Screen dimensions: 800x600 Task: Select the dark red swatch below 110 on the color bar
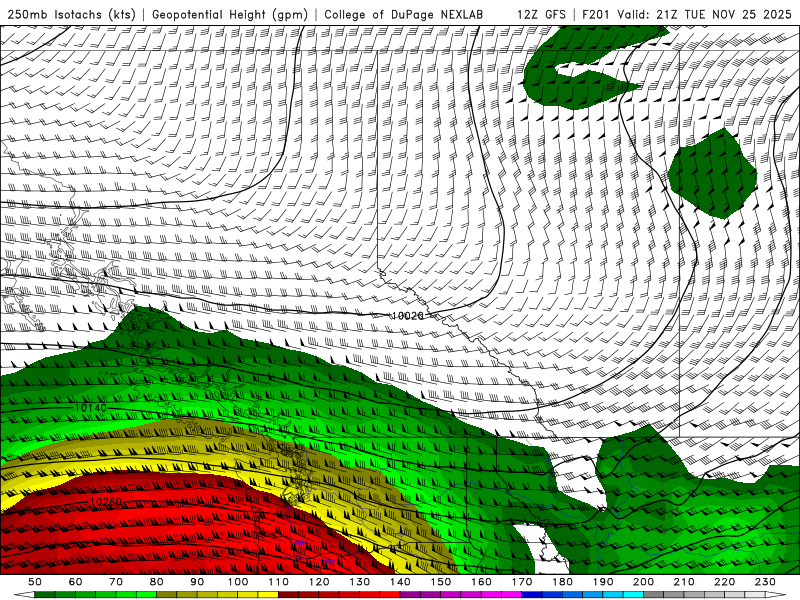[x=288, y=595]
